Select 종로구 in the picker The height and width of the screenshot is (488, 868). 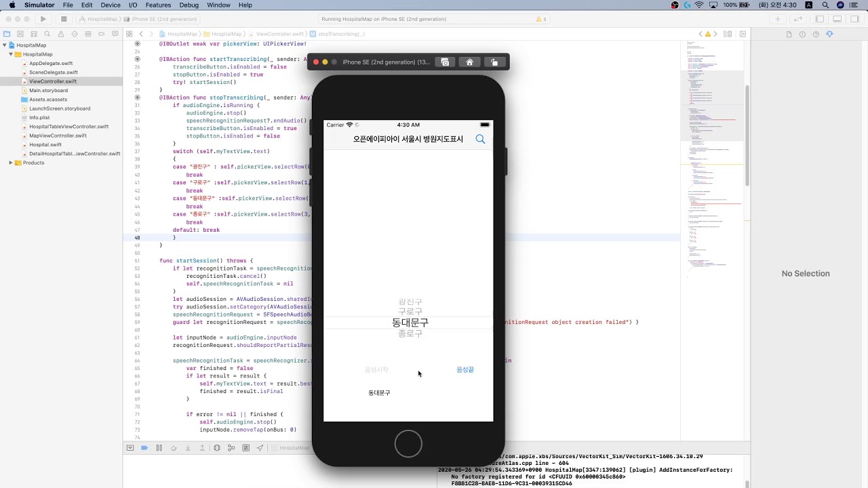[410, 333]
